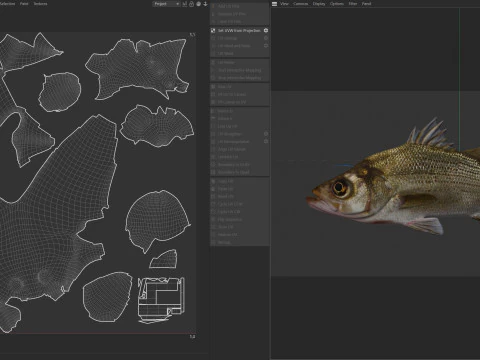Open the Cameras menu
The height and width of the screenshot is (360, 480).
[301, 4]
